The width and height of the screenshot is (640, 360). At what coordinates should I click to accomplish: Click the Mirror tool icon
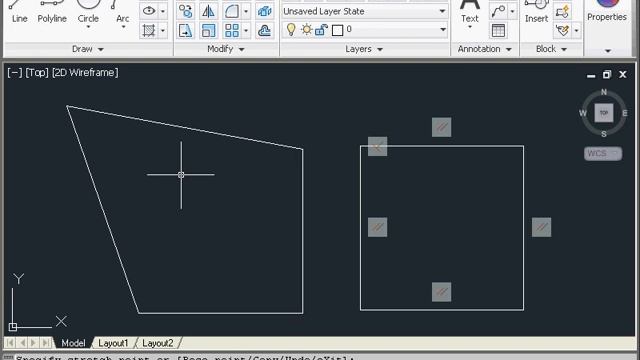click(x=209, y=11)
